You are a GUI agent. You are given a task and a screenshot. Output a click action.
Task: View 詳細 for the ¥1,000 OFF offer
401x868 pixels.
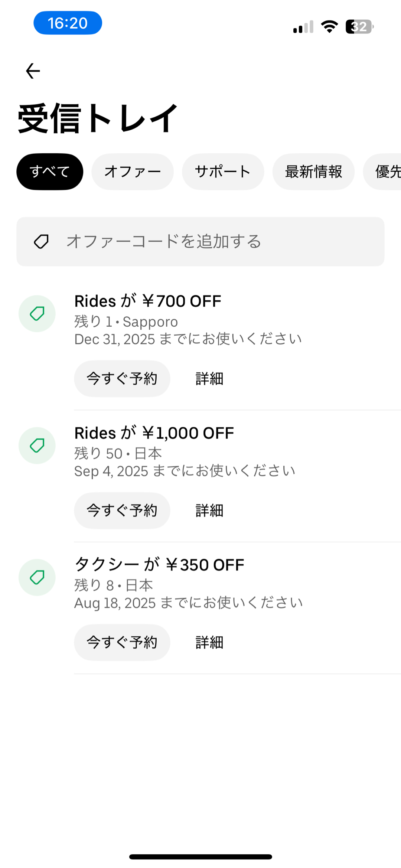209,510
